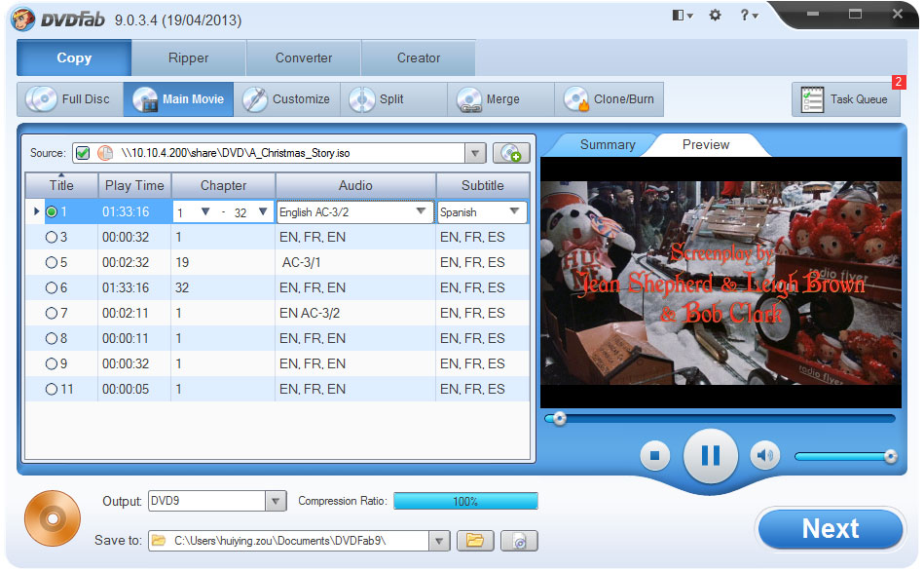Image resolution: width=924 pixels, height=571 pixels.
Task: Click the preview seek slider handle
Action: (559, 419)
